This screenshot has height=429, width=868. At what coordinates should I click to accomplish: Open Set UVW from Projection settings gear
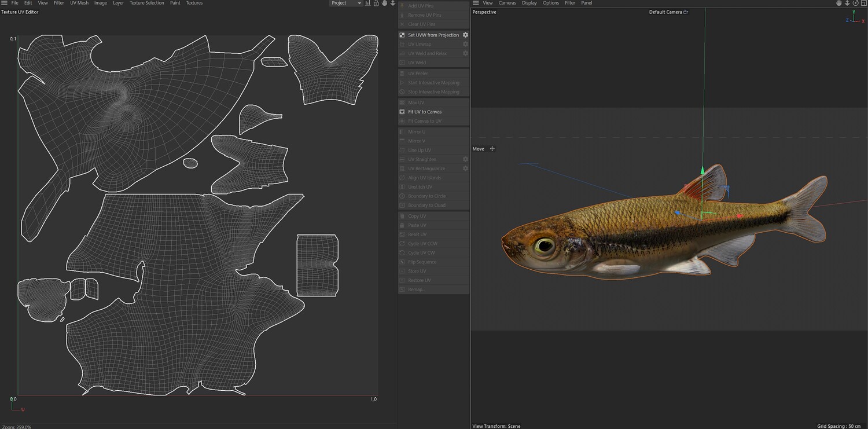click(465, 35)
